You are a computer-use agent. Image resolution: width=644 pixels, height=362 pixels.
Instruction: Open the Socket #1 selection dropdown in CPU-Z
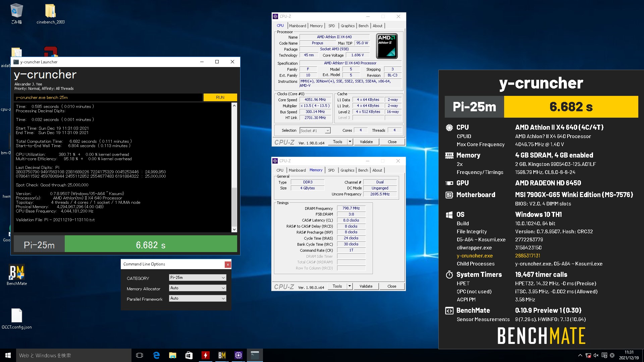tap(315, 130)
